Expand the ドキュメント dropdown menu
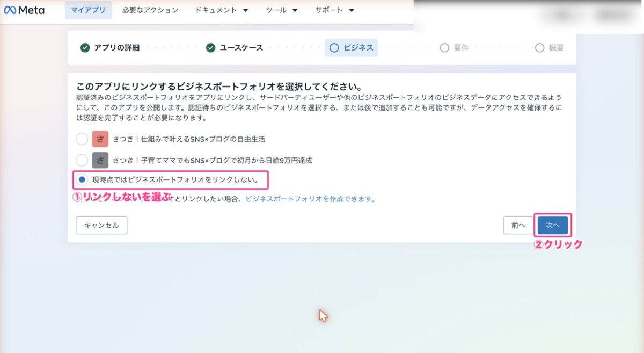 tap(222, 10)
